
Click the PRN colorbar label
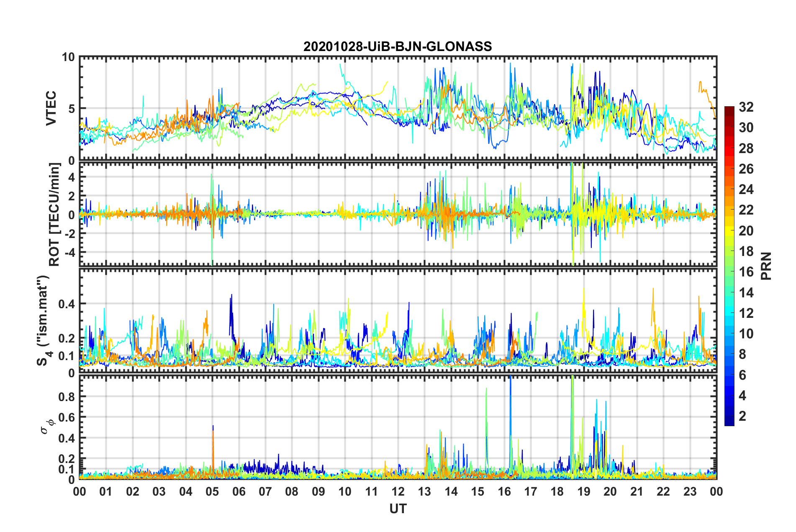coord(766,266)
